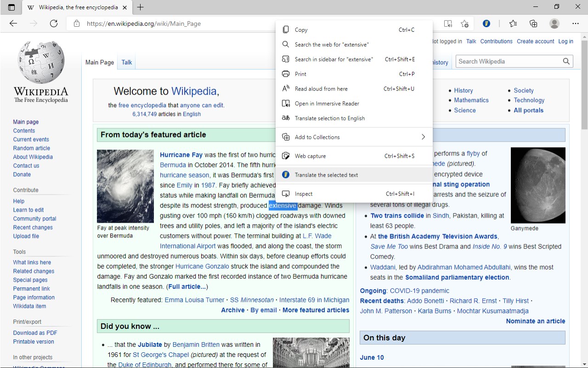This screenshot has height=368, width=588.
Task: Select Read aloud from here
Action: pyautogui.click(x=354, y=89)
